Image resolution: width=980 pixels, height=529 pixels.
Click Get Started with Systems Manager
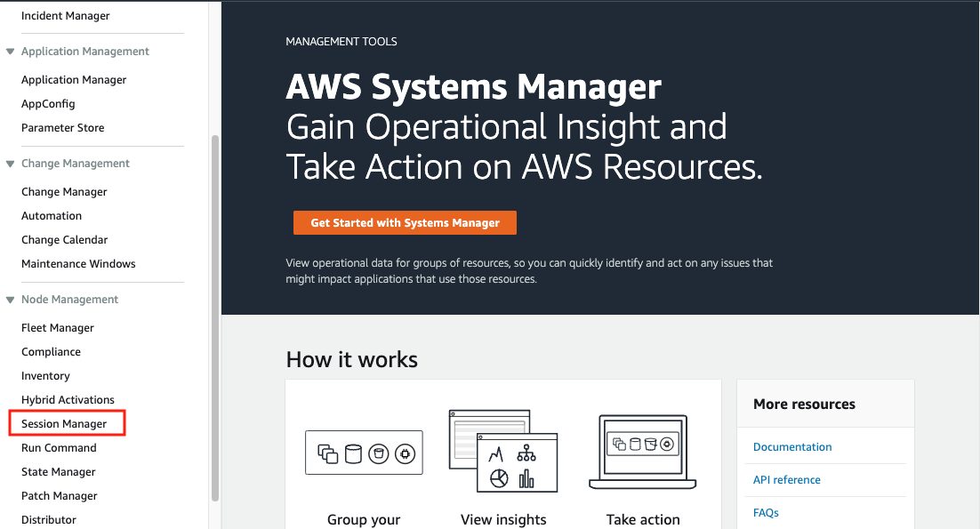(x=405, y=223)
